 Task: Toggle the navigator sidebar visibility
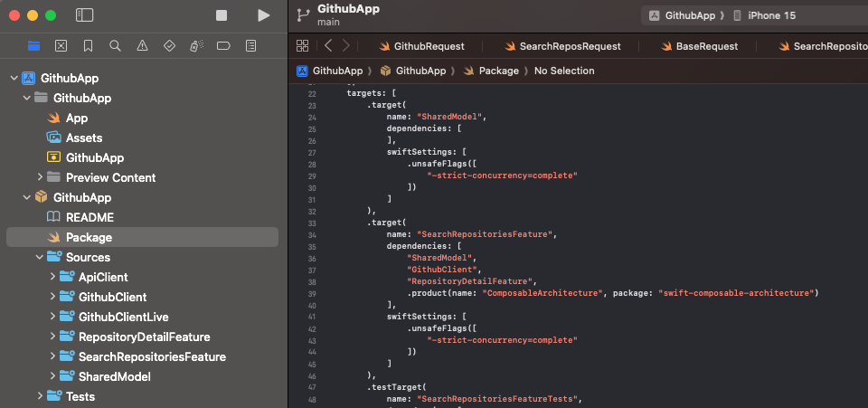pyautogui.click(x=84, y=15)
